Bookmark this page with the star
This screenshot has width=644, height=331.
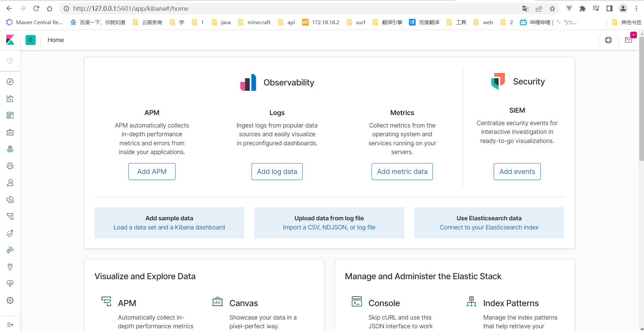point(552,8)
